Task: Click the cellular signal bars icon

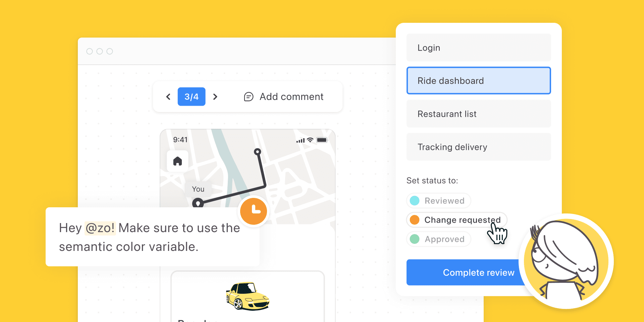Action: (x=301, y=141)
